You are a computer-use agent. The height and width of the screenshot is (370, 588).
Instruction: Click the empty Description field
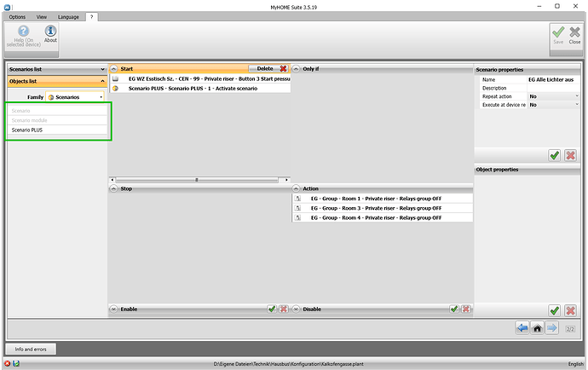click(x=554, y=88)
